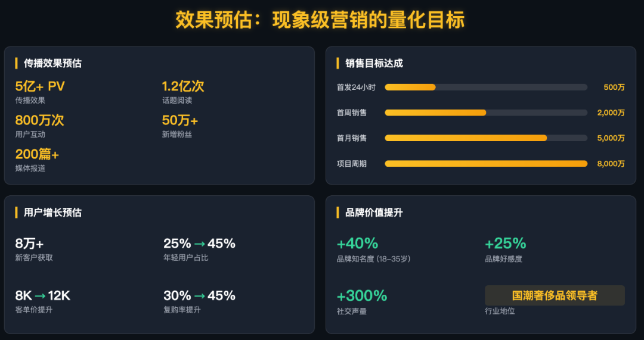Click the 首月销售 progress bar
Screen dimensions: 644x340
[x=486, y=138]
